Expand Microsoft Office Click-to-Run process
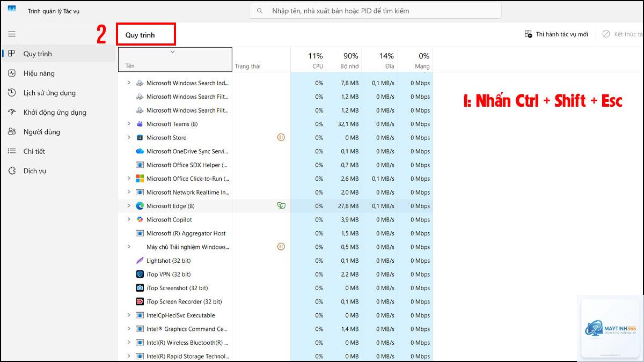This screenshot has width=644, height=362. click(x=129, y=179)
